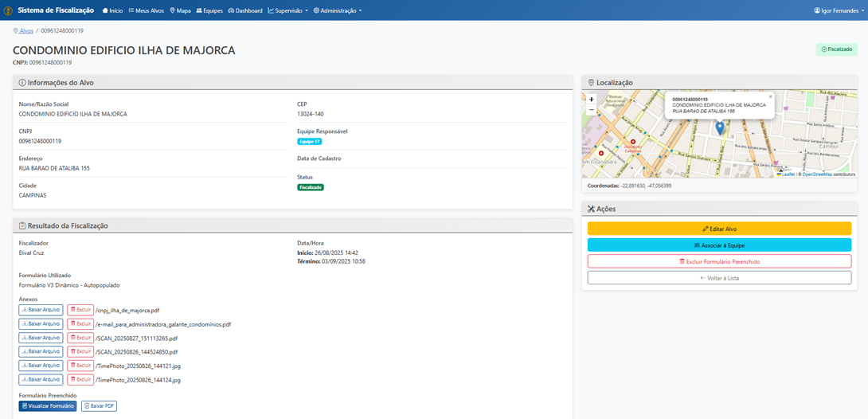This screenshot has height=419, width=868.
Task: Click the Associar à Equipe button
Action: pos(719,245)
